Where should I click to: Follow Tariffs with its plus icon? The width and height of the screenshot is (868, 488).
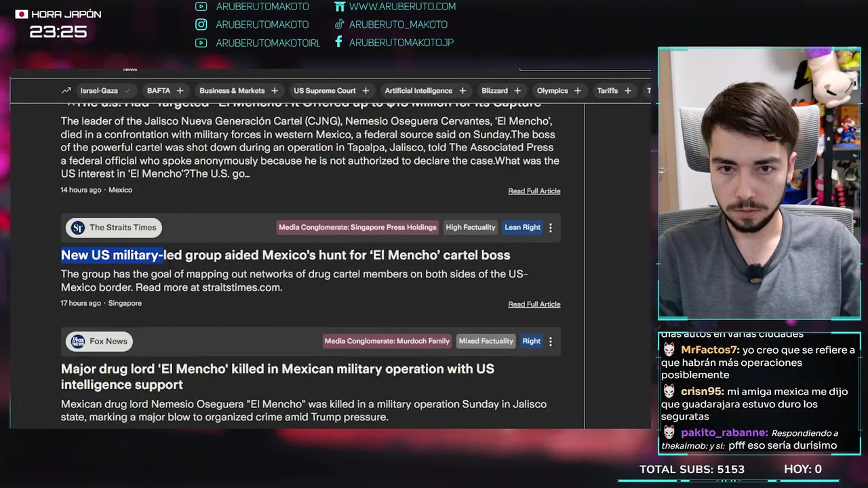tap(628, 91)
